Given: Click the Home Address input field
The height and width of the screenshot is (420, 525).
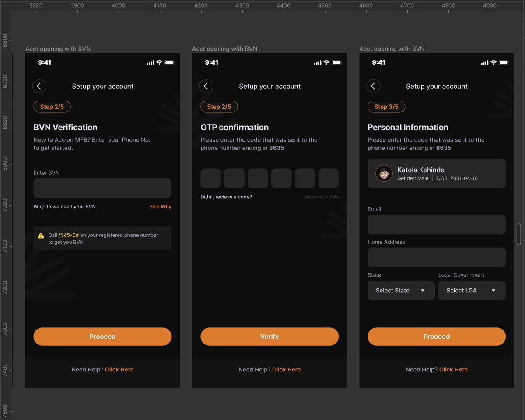Looking at the screenshot, I should tap(437, 257).
